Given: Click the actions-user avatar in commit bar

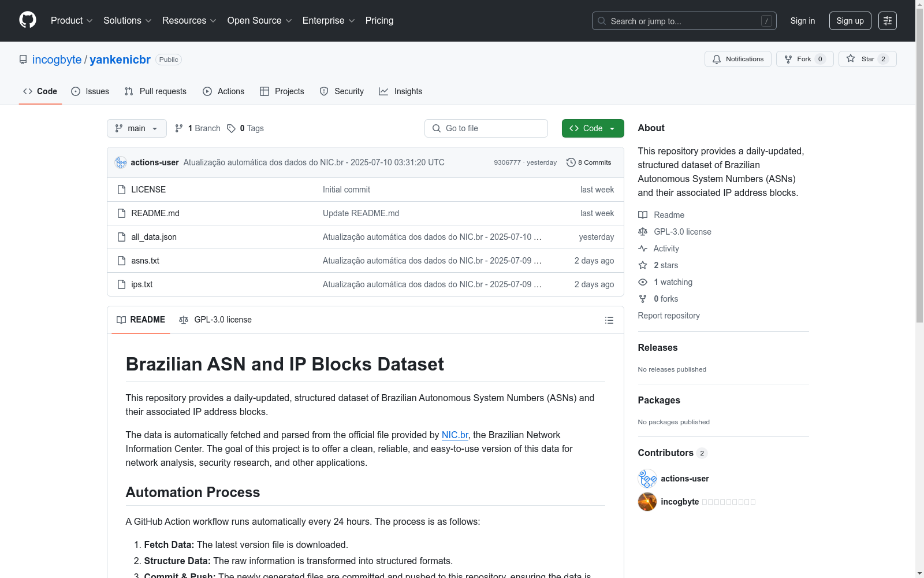Looking at the screenshot, I should 121,162.
